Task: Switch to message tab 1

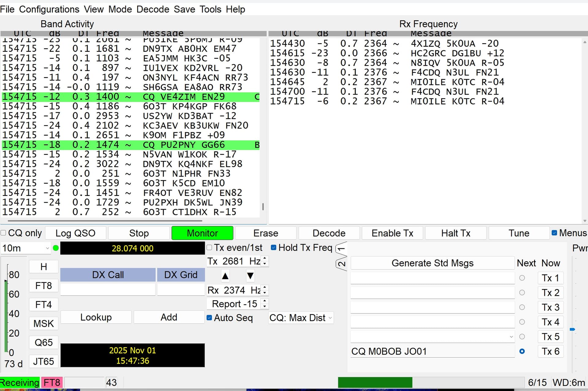Action: [341, 248]
